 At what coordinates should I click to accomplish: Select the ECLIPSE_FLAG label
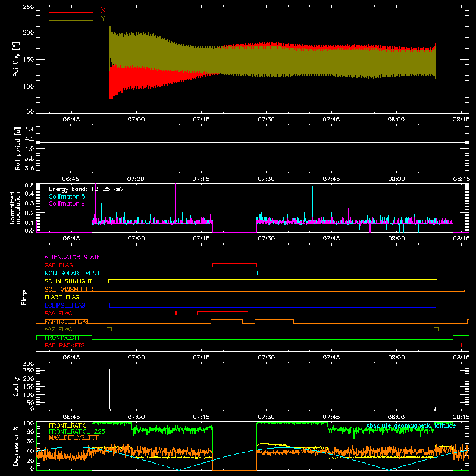[65, 305]
